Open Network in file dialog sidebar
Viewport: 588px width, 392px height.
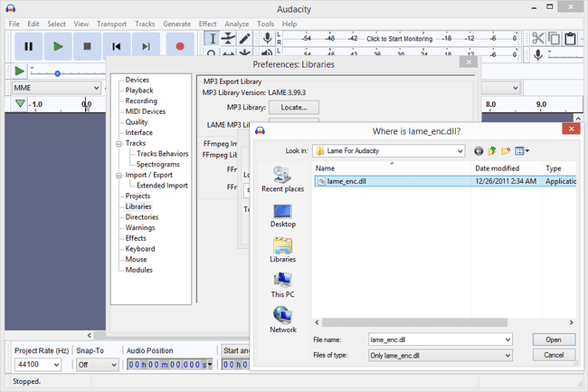pos(283,320)
